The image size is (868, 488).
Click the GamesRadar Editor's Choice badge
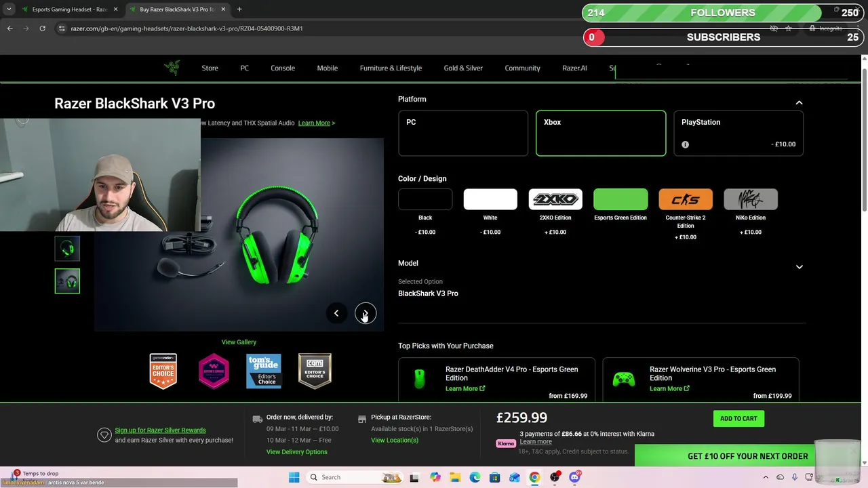pos(163,371)
